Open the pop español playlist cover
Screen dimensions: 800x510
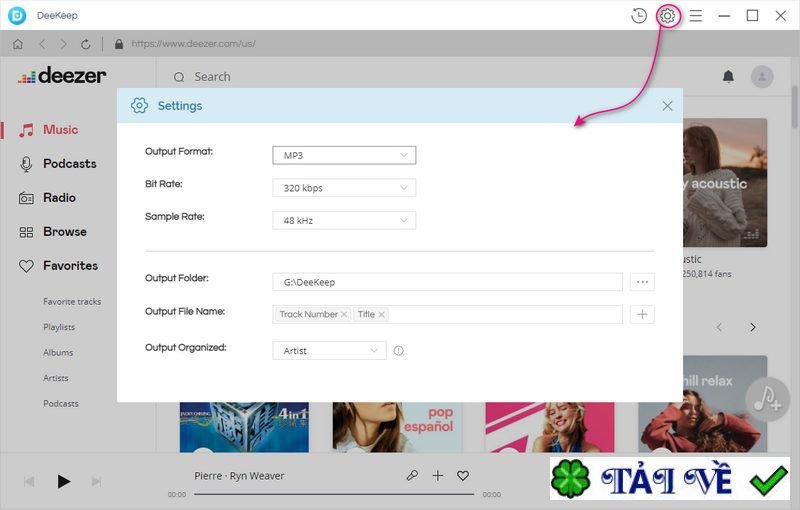click(398, 427)
